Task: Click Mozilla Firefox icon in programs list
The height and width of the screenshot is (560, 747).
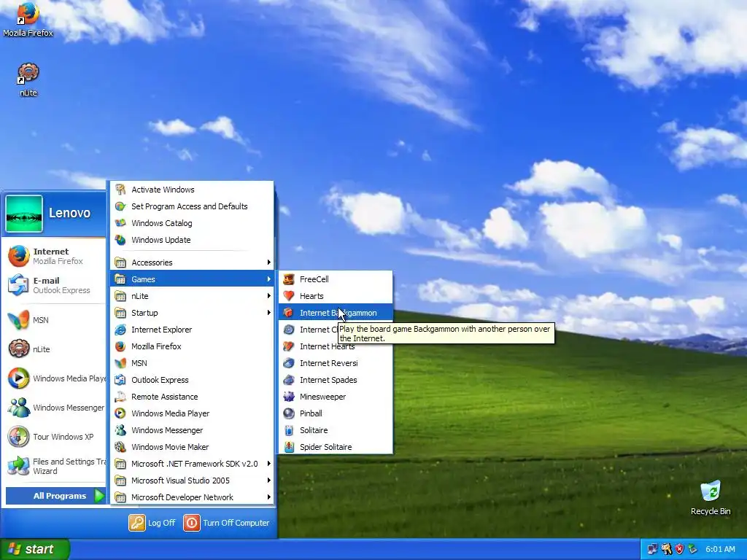Action: [120, 346]
